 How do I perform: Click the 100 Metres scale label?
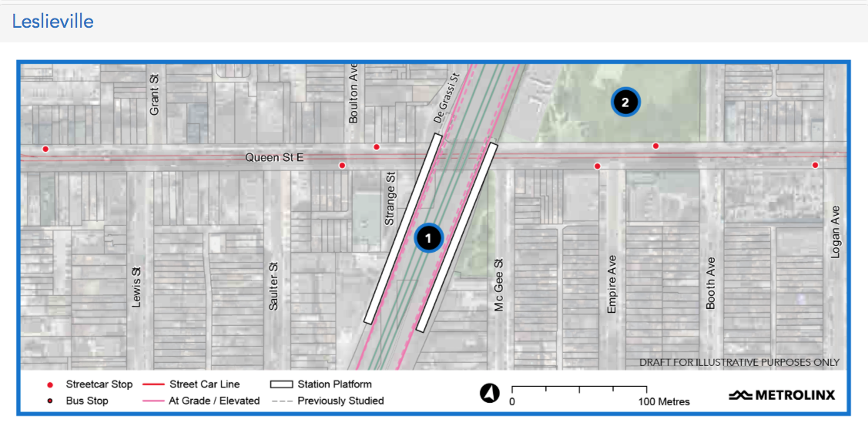664,401
